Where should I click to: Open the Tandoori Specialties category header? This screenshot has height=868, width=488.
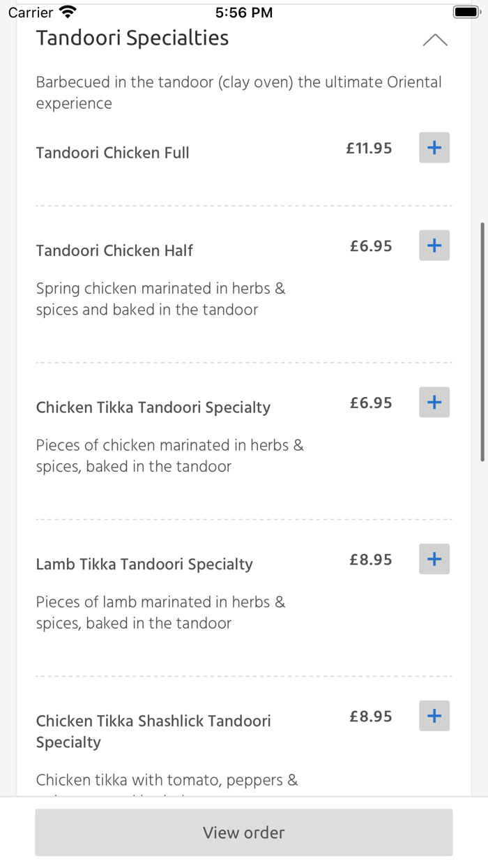click(x=132, y=38)
